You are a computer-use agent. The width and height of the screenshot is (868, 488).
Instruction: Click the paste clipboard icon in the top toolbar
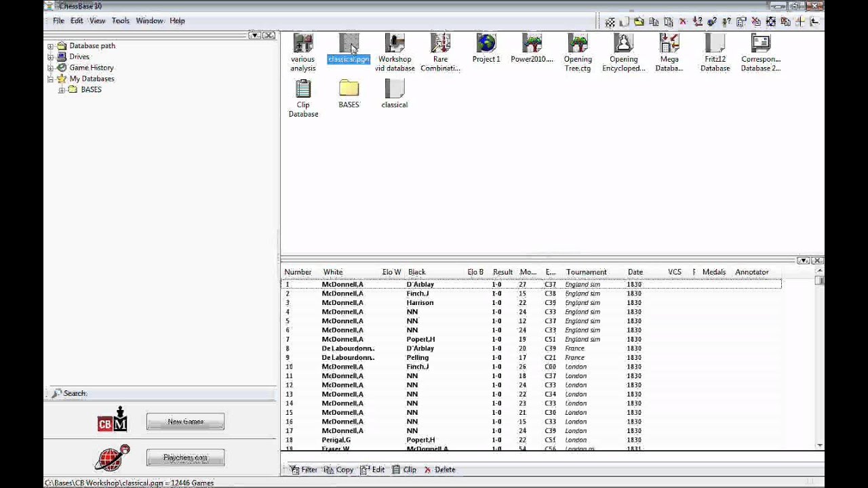coord(669,22)
